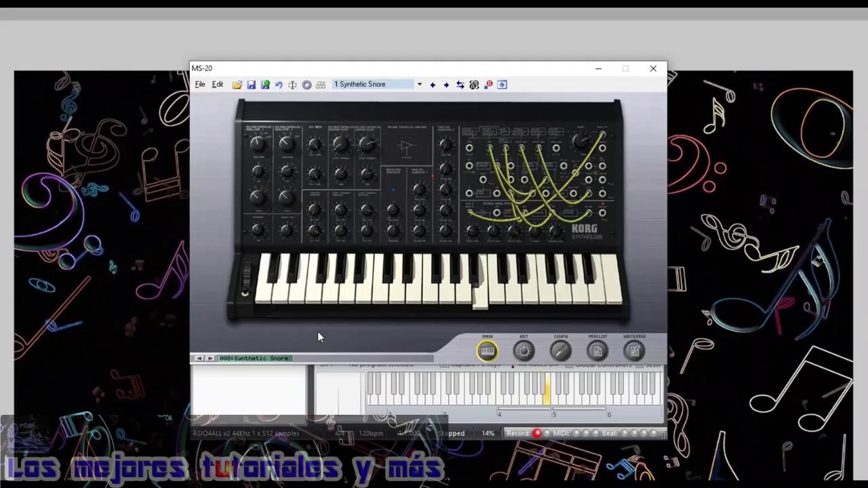Open the File menu in MS-20

[200, 85]
